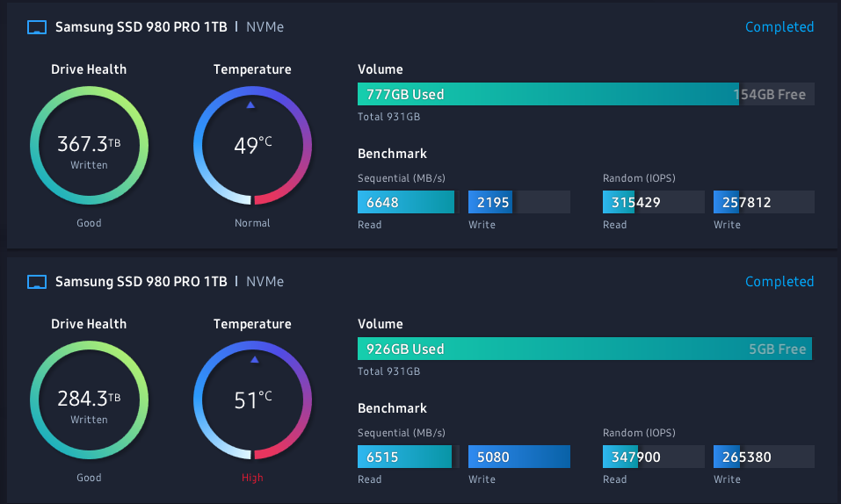Click the drive icon of the lower Samsung SSD

pyautogui.click(x=37, y=282)
